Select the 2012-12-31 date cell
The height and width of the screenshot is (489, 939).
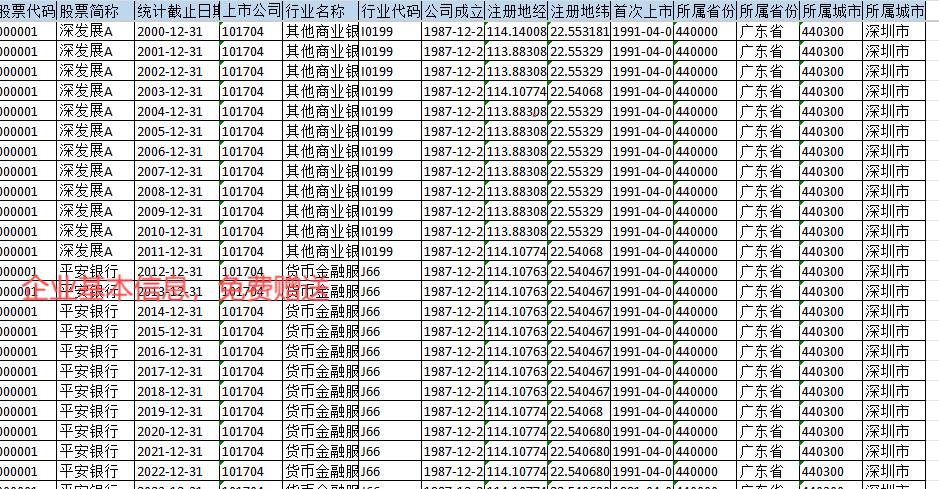(x=177, y=271)
